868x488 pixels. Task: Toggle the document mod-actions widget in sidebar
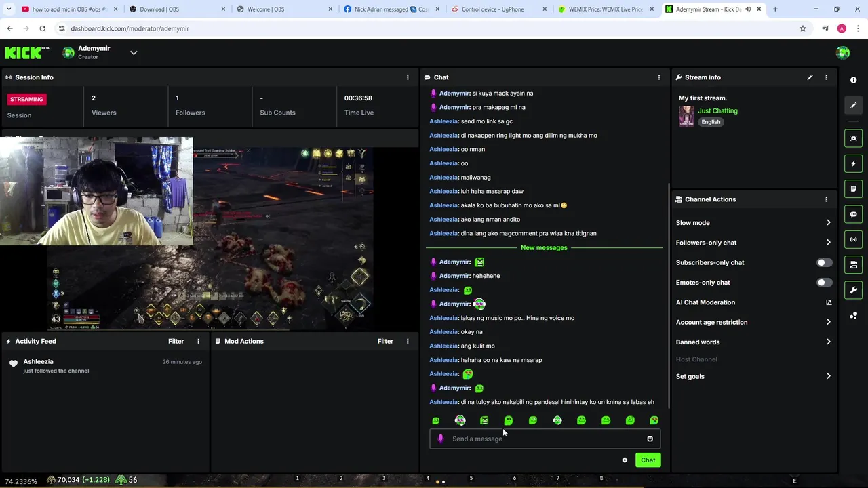coord(853,188)
